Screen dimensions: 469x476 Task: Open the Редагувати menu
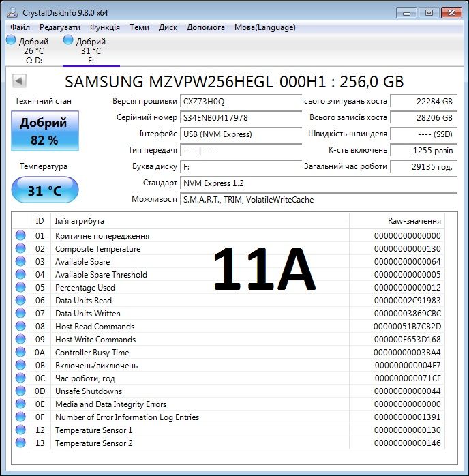click(x=60, y=27)
